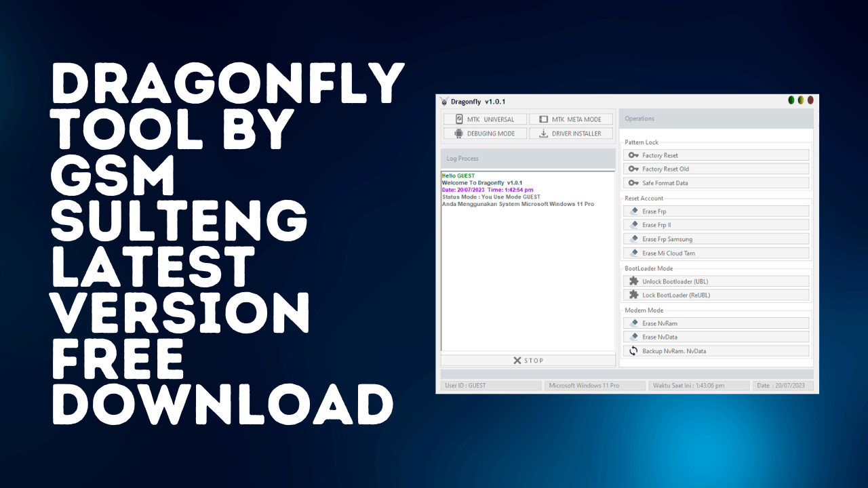Image resolution: width=868 pixels, height=488 pixels.
Task: Click Unlock Bootloader (UBL)
Action: [716, 281]
